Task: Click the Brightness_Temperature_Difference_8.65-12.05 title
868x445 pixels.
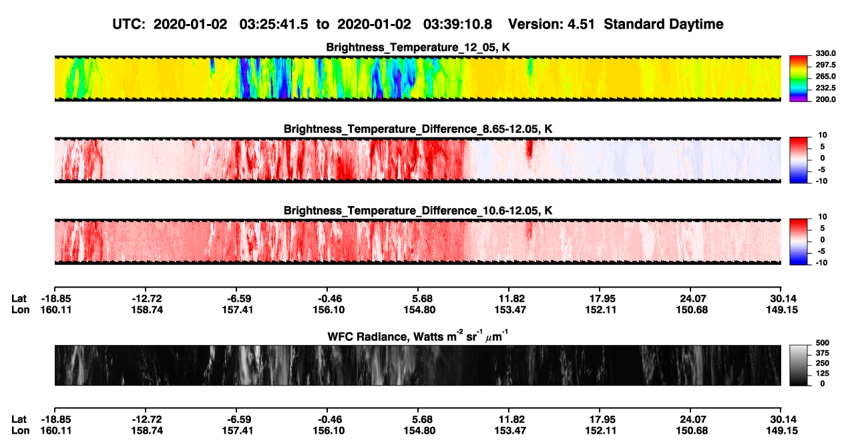Action: [418, 129]
